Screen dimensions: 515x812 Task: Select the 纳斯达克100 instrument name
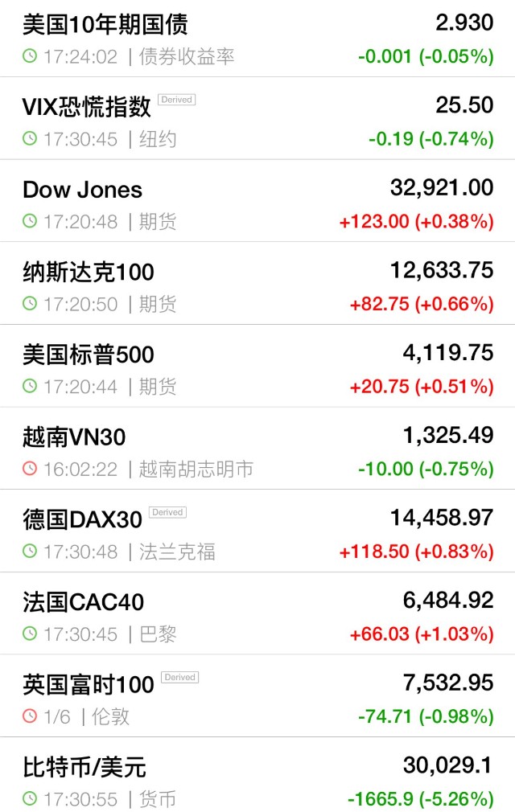click(x=89, y=273)
